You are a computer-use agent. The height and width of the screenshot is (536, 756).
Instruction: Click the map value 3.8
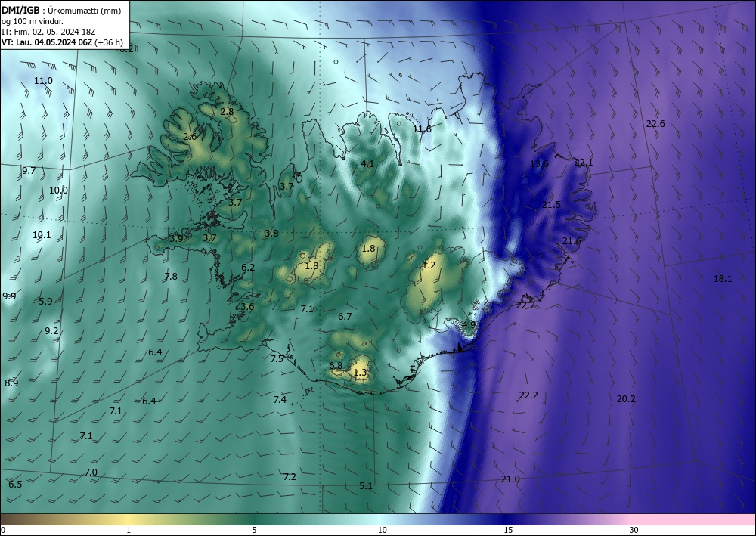271,233
